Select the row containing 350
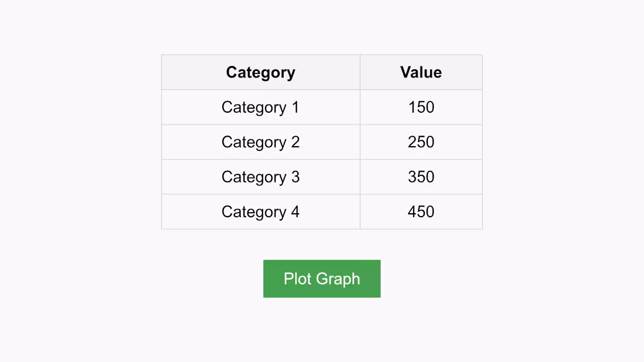 [x=321, y=176]
